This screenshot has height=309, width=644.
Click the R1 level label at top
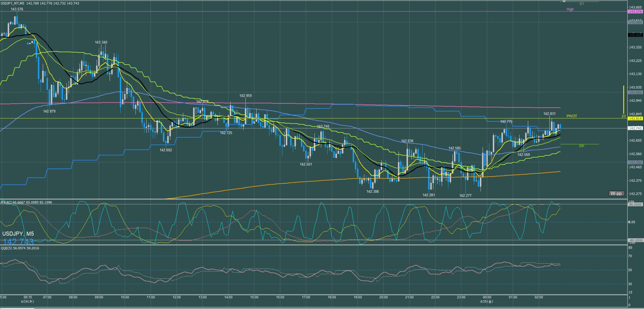(x=582, y=4)
